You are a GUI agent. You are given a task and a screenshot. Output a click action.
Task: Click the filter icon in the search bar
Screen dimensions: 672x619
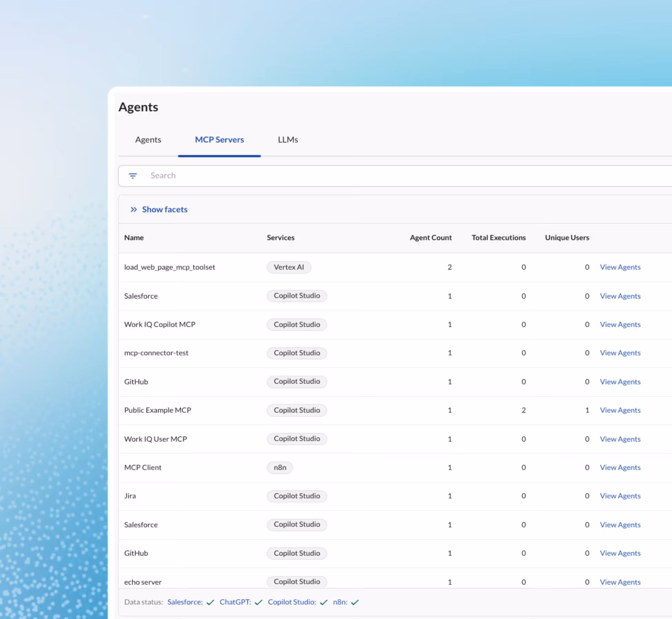(x=133, y=176)
